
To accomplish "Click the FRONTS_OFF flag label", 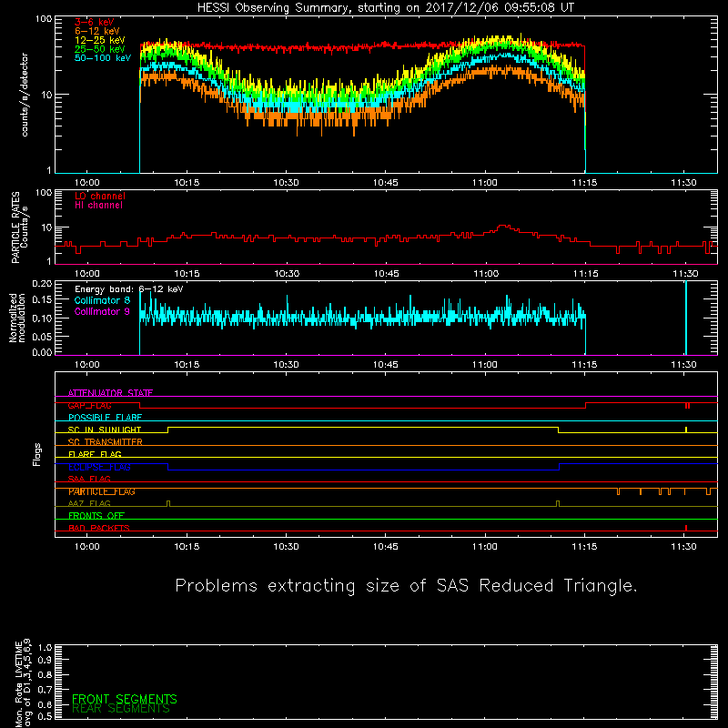I will coord(96,516).
